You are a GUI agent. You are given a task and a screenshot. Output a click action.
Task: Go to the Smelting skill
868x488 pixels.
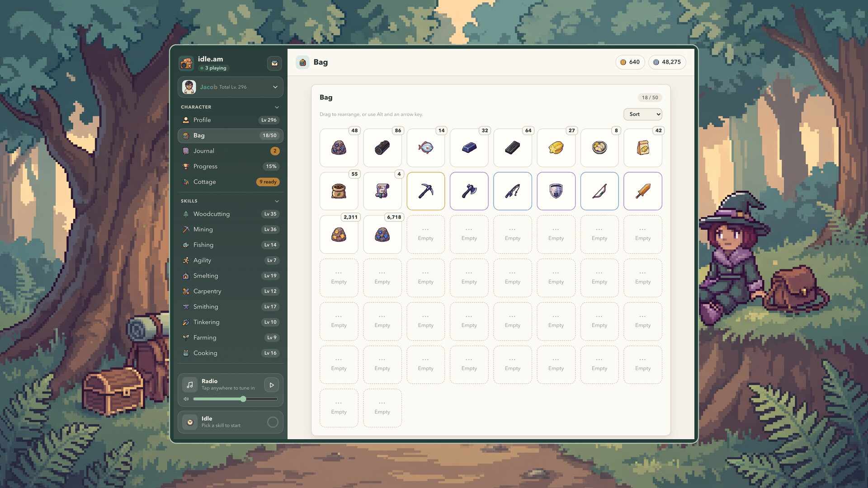(230, 276)
